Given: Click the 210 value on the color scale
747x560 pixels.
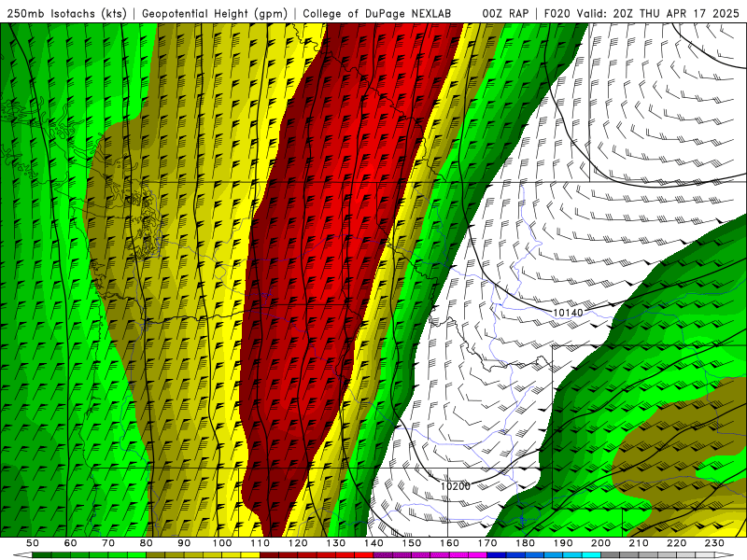Looking at the screenshot, I should 639,543.
